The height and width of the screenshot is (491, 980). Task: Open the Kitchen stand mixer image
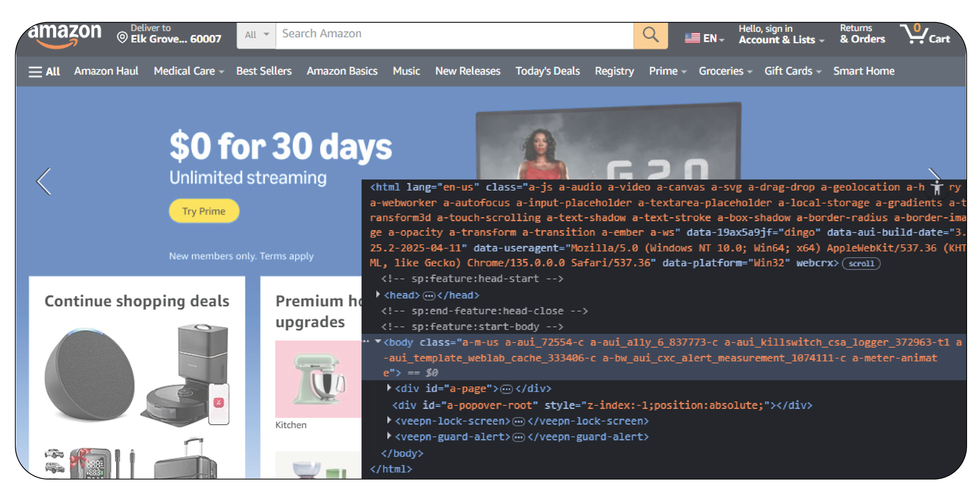pos(318,379)
